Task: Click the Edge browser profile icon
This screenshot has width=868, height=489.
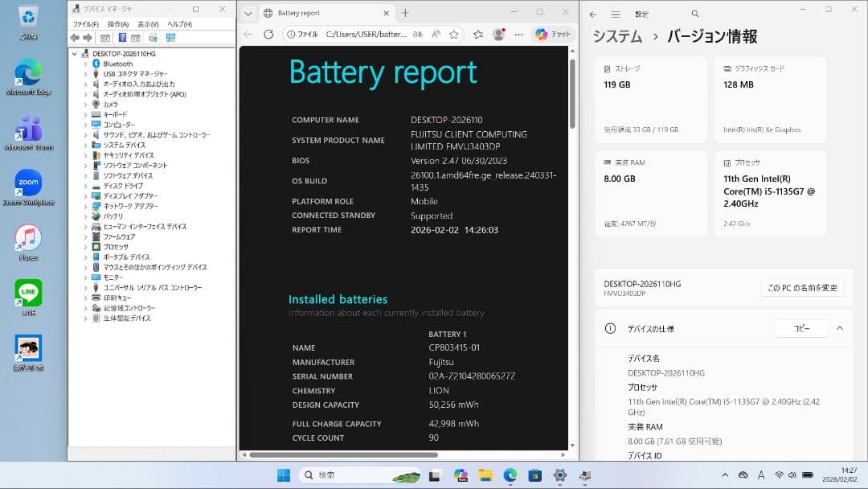Action: click(x=498, y=35)
